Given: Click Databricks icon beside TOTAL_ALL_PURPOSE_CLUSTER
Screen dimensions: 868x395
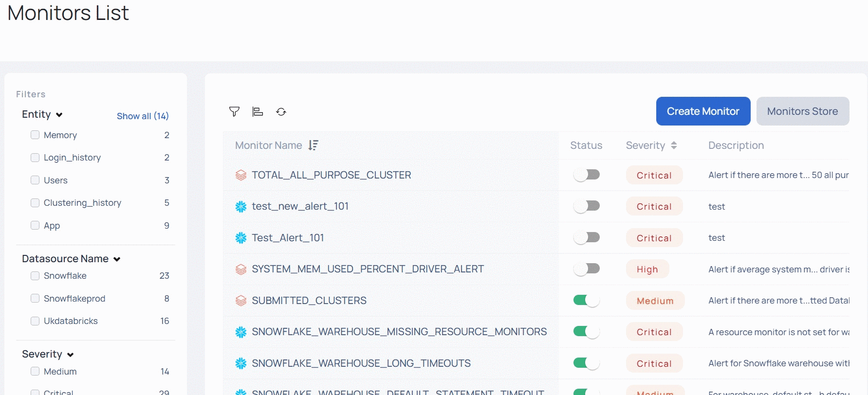Looking at the screenshot, I should click(241, 175).
